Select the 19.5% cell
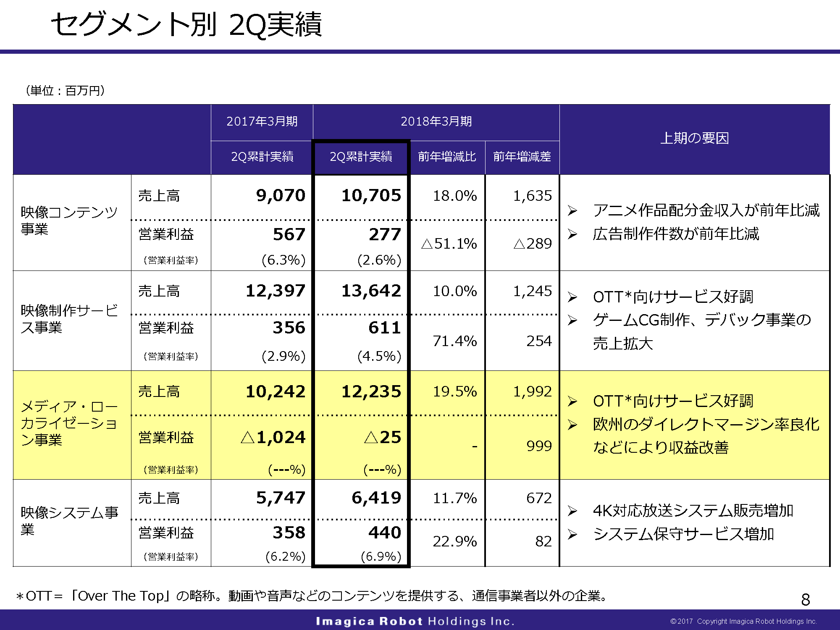Viewport: 840px width, 630px height. 455,391
